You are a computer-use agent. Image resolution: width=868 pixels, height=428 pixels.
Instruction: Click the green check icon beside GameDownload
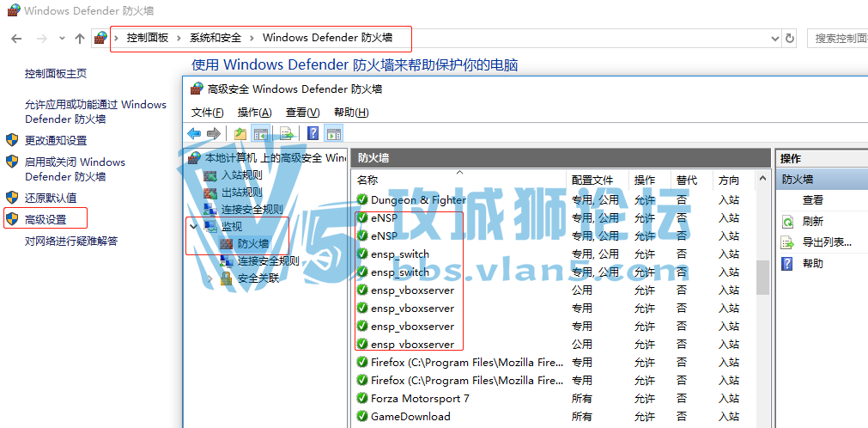362,416
